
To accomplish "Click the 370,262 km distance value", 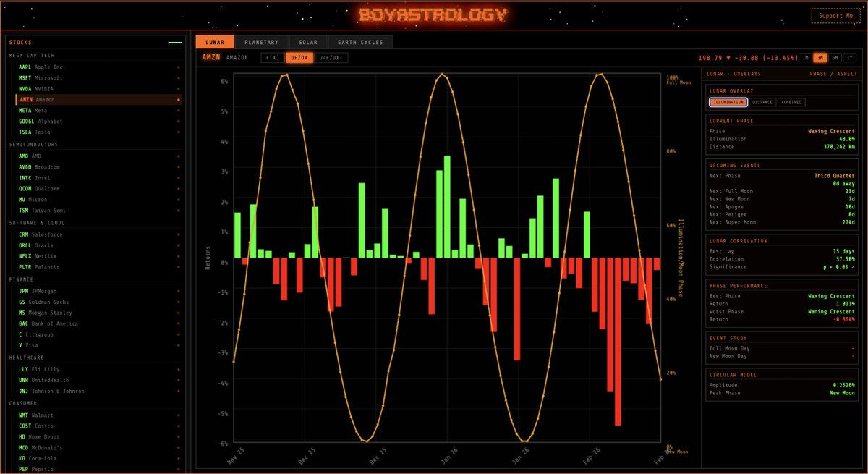I will [x=839, y=147].
